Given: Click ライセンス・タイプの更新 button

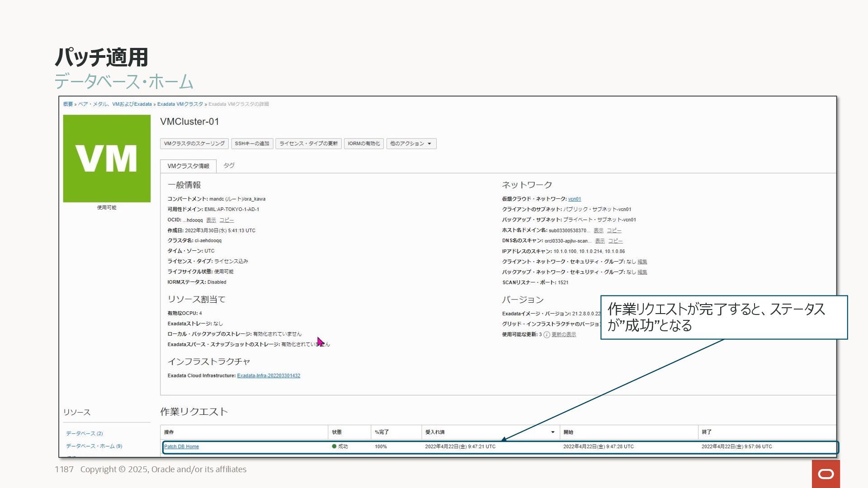Looking at the screenshot, I should click(x=308, y=144).
